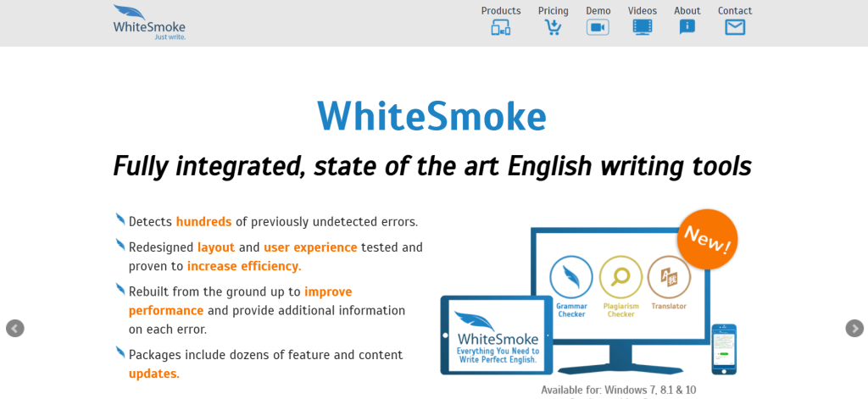Click the feather bullet beside 'Packages include'

(x=120, y=352)
